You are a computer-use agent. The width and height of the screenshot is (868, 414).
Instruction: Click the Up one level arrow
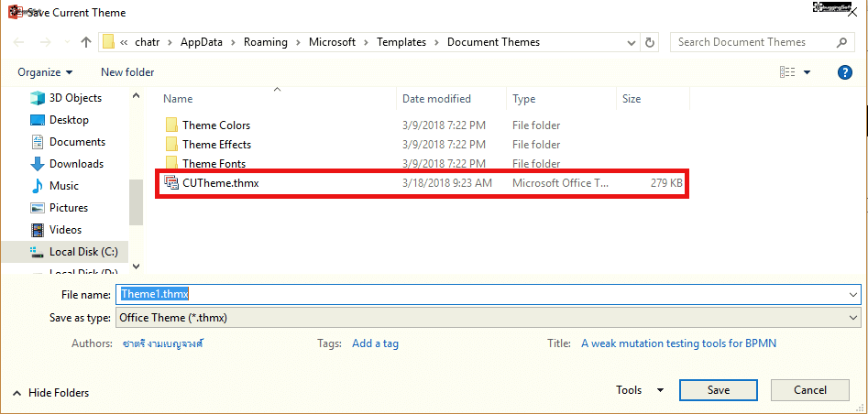pos(86,42)
